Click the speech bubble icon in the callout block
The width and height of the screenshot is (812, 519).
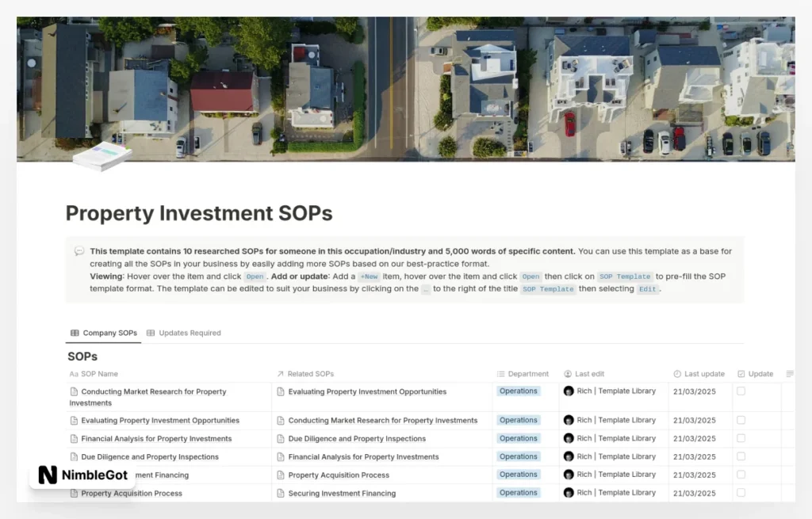point(79,251)
